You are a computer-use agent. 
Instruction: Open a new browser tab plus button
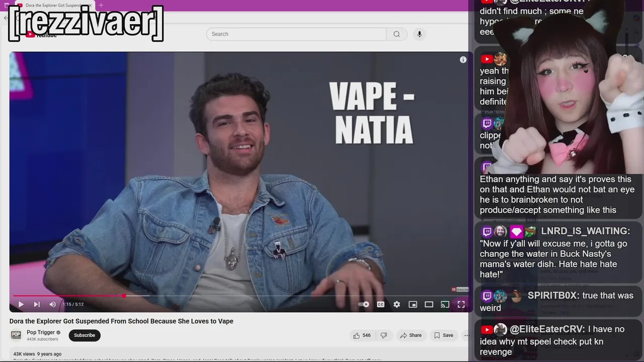point(101,6)
